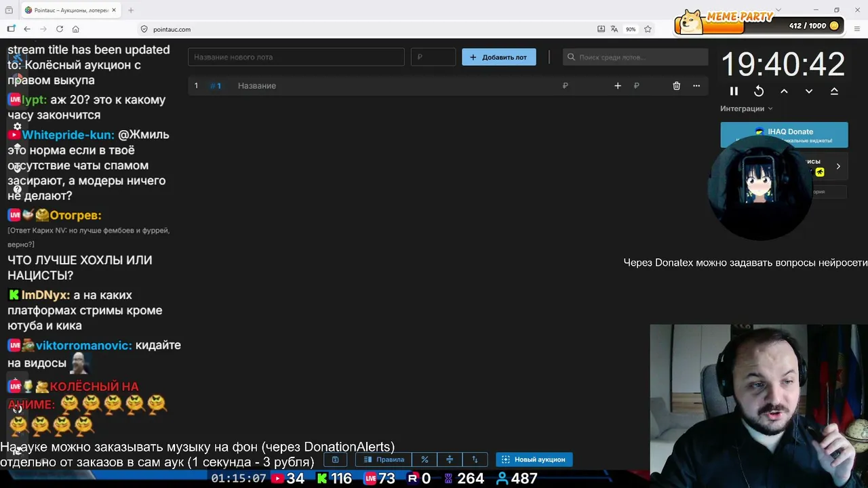Subtract time with the down chevron
Image resolution: width=868 pixels, height=488 pixels.
(x=809, y=91)
